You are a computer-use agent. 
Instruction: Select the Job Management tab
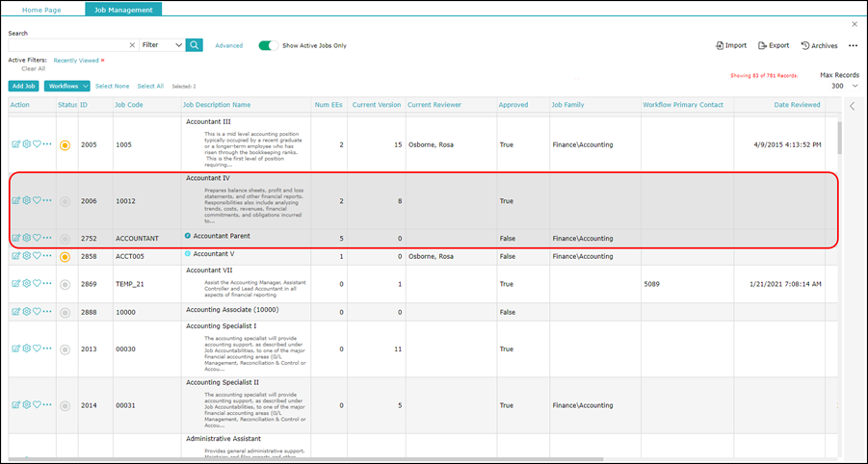123,9
